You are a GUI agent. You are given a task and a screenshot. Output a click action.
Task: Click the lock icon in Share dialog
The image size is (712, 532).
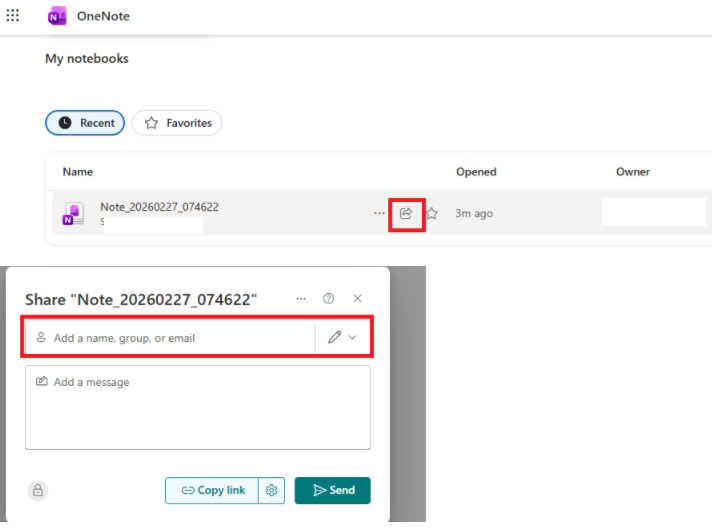click(x=38, y=490)
